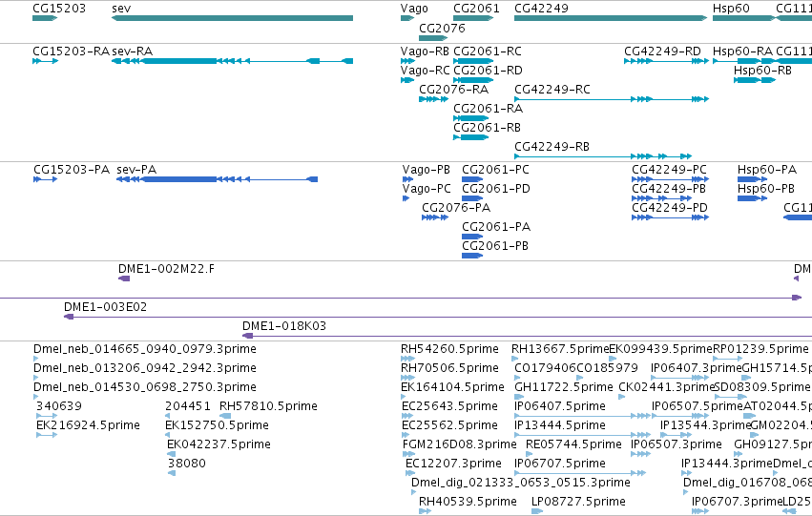Click the CG15203-PA protein label
The width and height of the screenshot is (812, 516).
[x=72, y=170]
